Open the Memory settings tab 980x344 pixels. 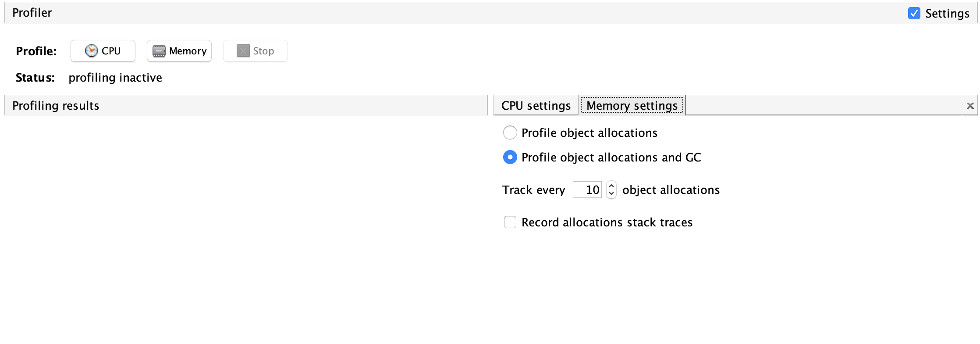632,106
